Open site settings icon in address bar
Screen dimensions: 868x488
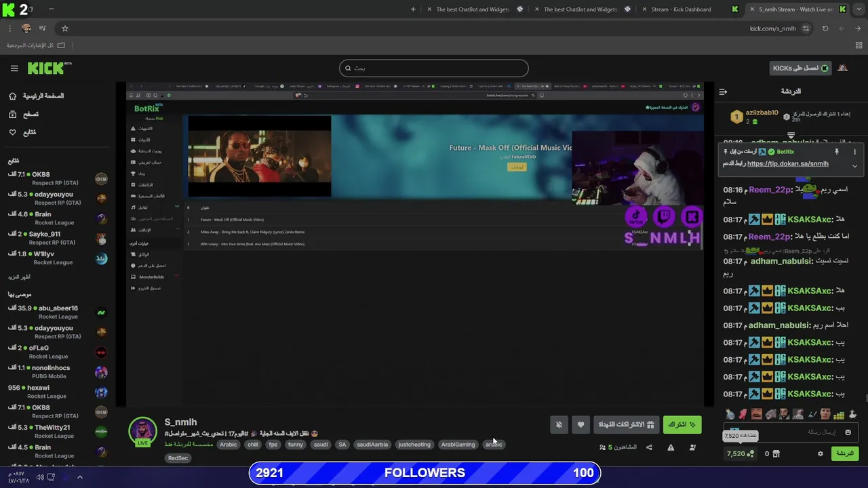pos(806,28)
